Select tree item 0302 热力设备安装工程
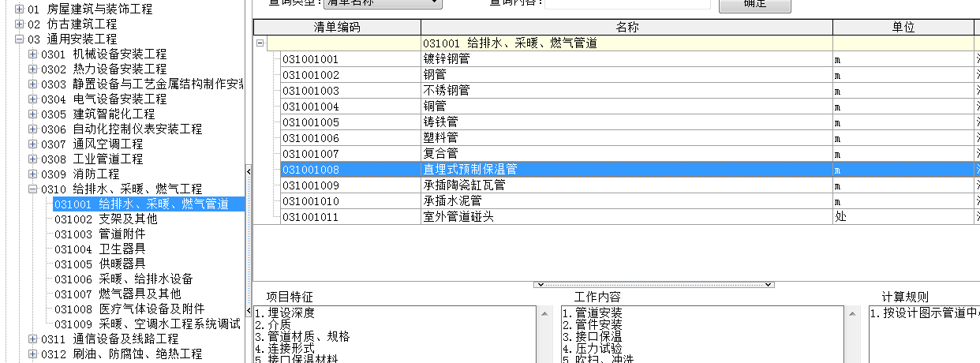Image resolution: width=980 pixels, height=363 pixels. 104,69
